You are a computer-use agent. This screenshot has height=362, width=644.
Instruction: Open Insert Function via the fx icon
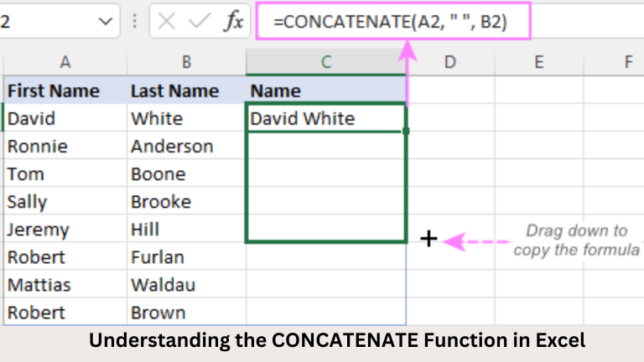(x=233, y=23)
